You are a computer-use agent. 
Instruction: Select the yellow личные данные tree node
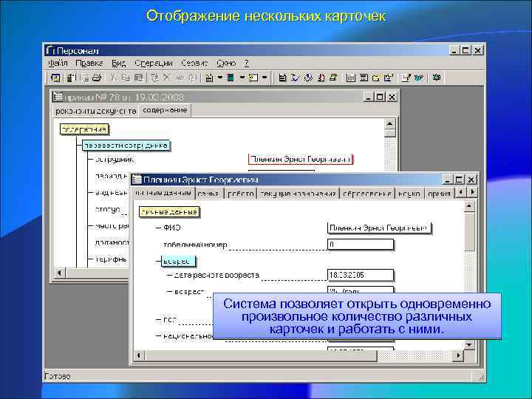pos(169,212)
